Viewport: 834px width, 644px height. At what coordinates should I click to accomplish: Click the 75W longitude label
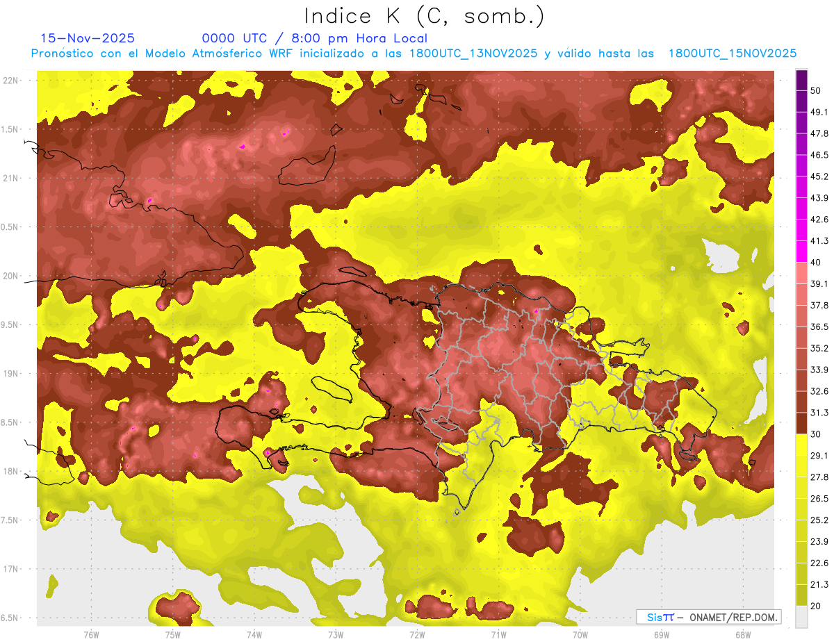(172, 635)
